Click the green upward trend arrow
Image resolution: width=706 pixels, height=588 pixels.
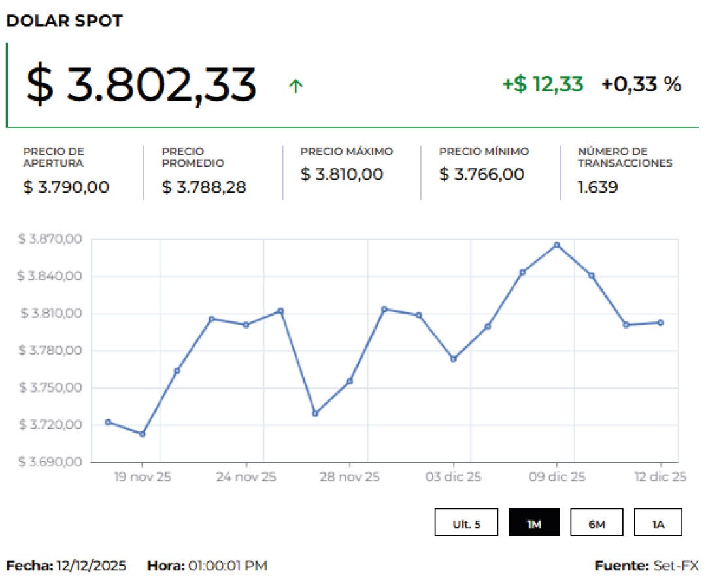[296, 86]
